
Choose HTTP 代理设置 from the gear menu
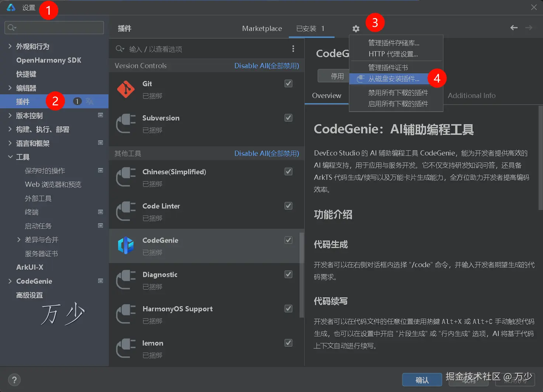pyautogui.click(x=396, y=54)
